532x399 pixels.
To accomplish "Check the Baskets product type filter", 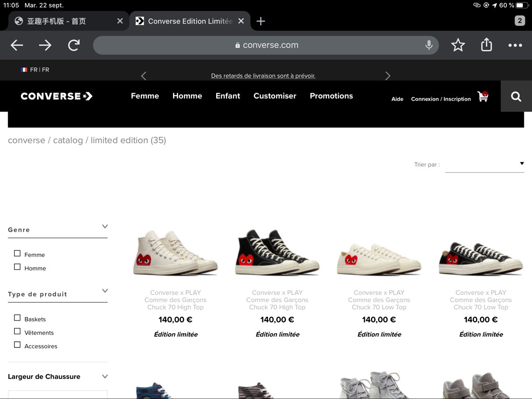I will [x=17, y=318].
